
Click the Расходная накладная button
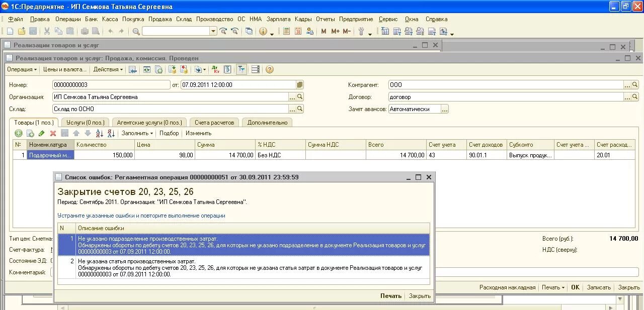(x=507, y=287)
